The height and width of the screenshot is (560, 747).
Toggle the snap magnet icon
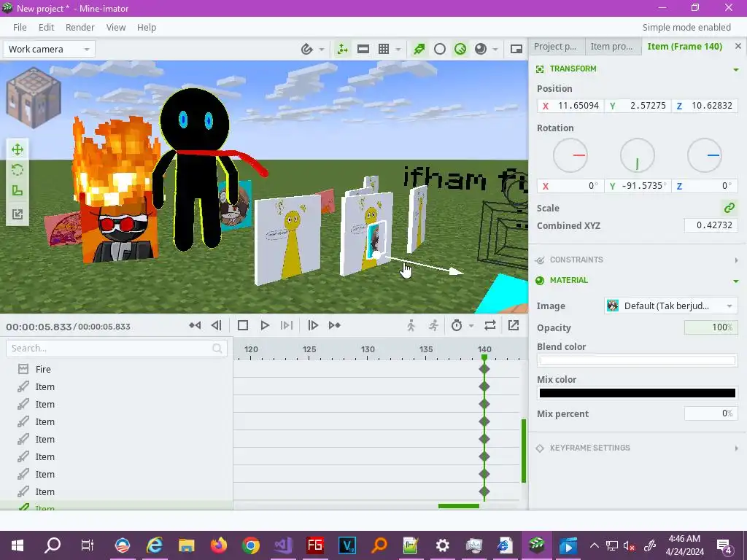pos(307,49)
